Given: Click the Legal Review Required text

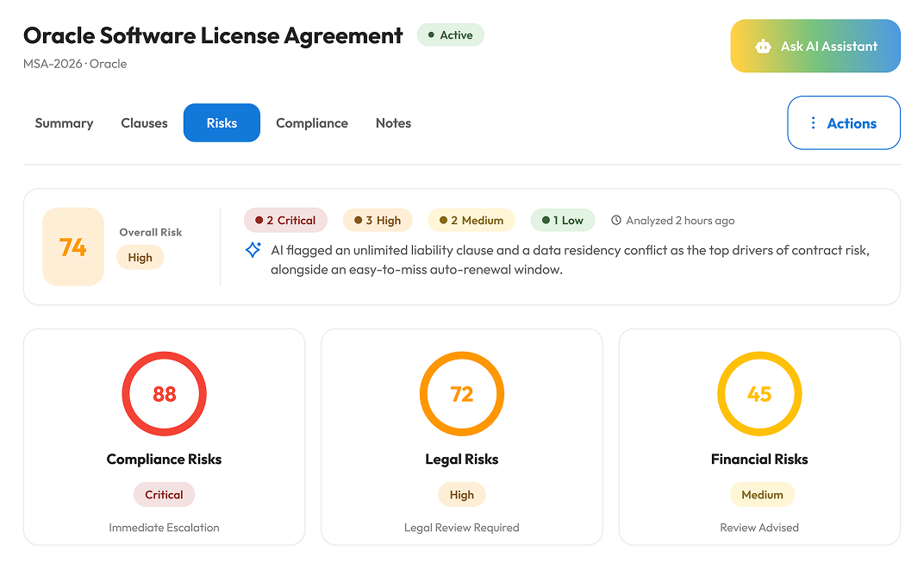Looking at the screenshot, I should click(461, 527).
